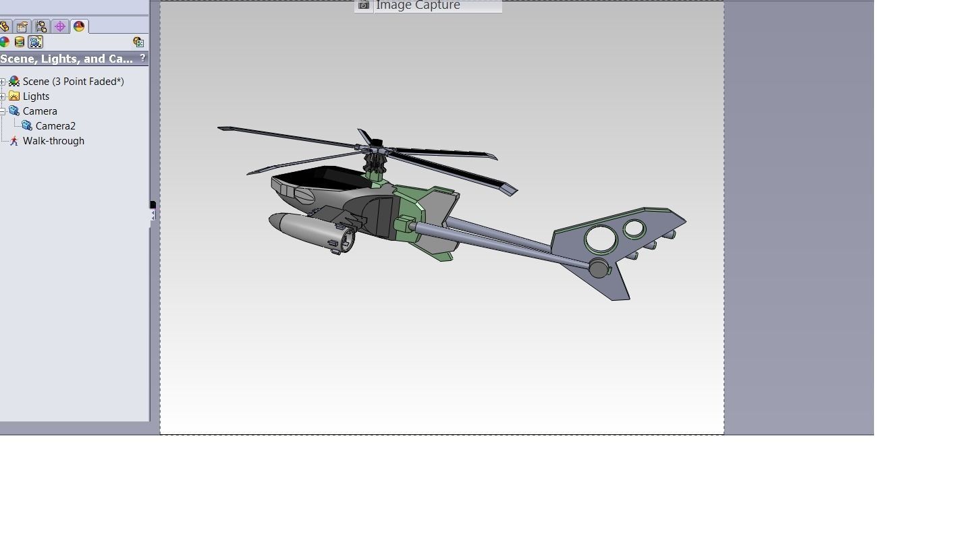This screenshot has width=980, height=557.
Task: Switch to the DimXpertManager crosshair tab
Action: (x=60, y=26)
